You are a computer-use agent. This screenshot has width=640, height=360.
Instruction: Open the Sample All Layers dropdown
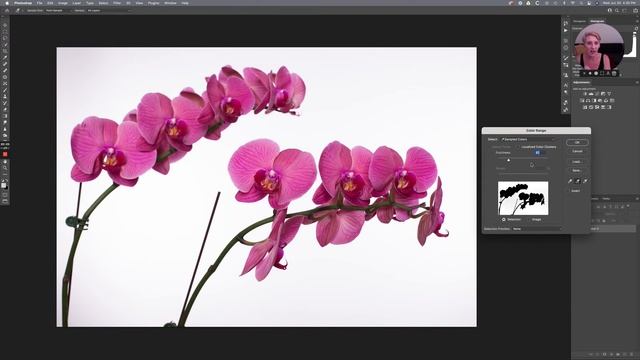coord(109,11)
